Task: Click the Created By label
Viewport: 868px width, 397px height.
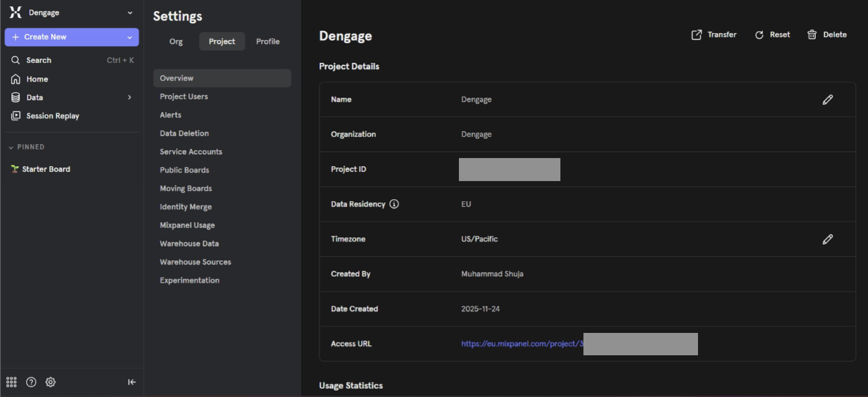Action: tap(351, 274)
